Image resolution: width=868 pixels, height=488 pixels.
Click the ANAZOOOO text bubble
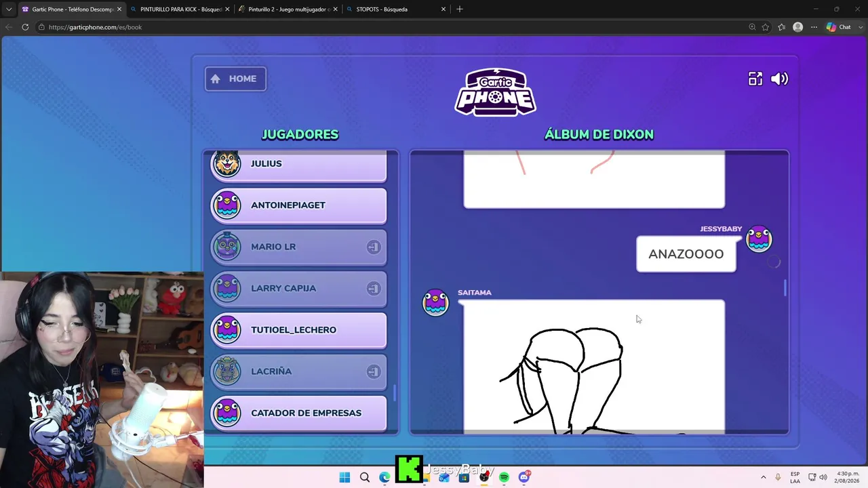686,254
